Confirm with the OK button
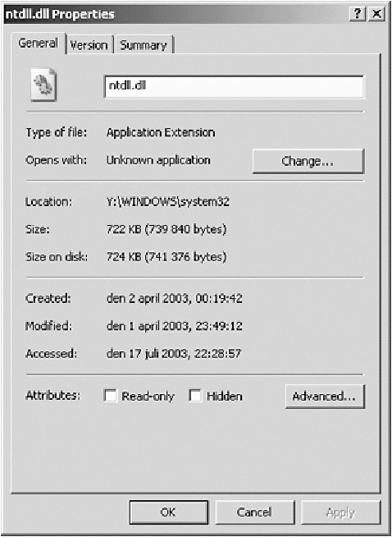The width and height of the screenshot is (392, 537). click(x=169, y=512)
